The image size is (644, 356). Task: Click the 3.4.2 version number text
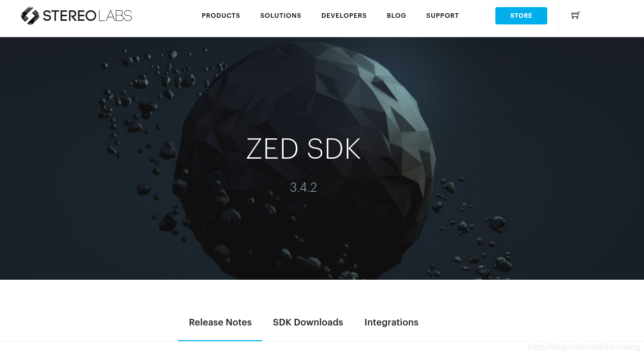(303, 187)
